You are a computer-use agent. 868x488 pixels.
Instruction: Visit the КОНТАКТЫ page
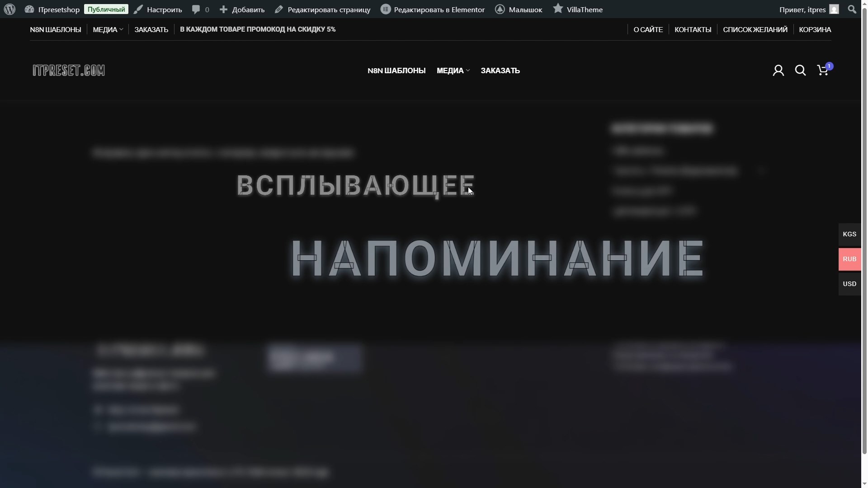coord(693,29)
